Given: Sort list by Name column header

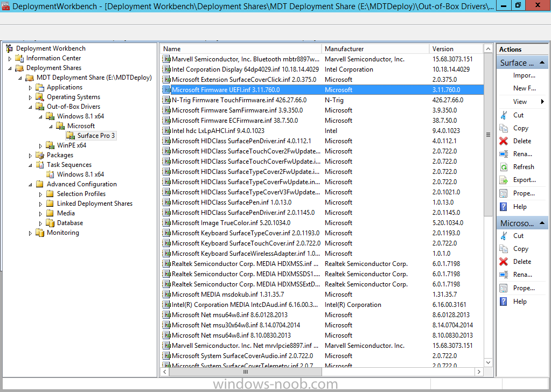Looking at the screenshot, I should 241,49.
